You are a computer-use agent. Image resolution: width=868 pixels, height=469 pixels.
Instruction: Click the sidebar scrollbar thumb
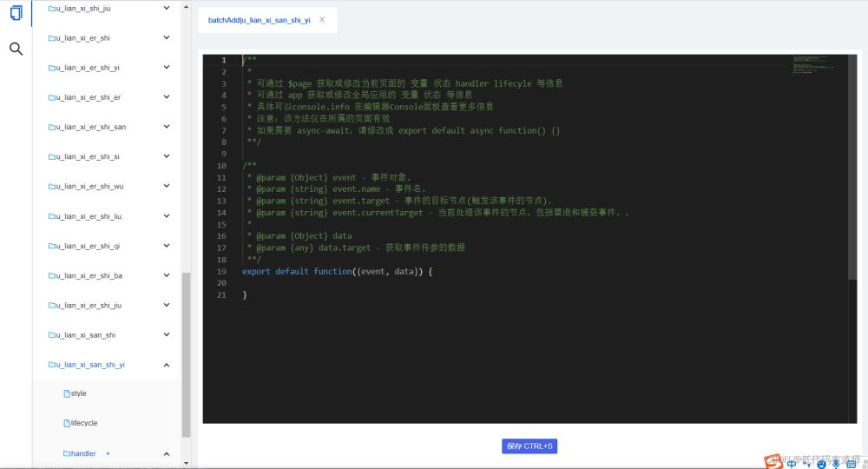186,354
